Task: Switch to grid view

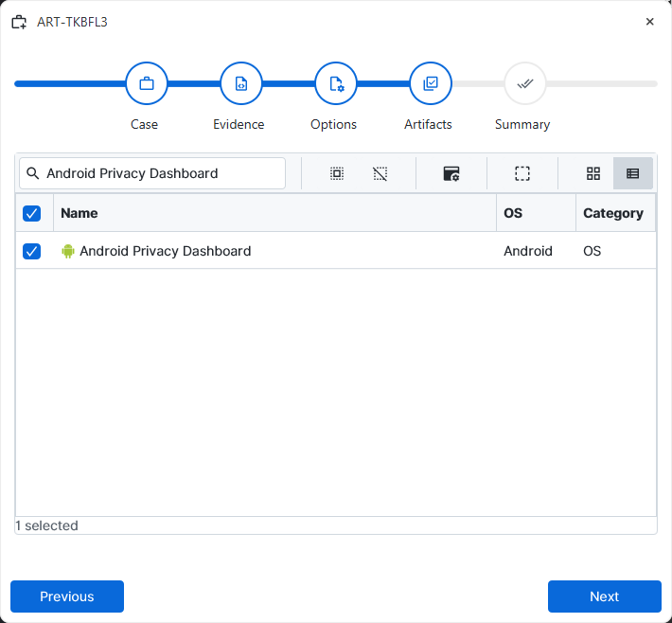Action: 593,173
